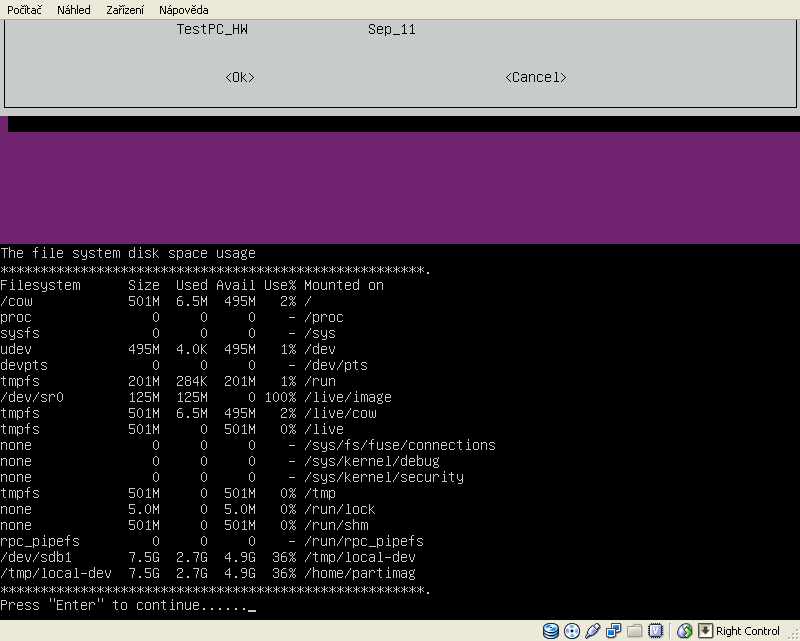
Task: Select the TestPC_HW entry in dialog
Action: 212,30
